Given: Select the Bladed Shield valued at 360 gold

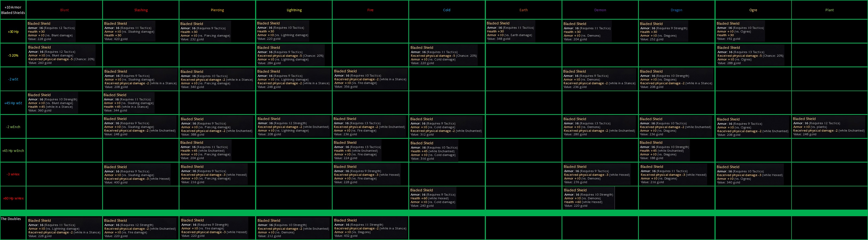Looking at the screenshot, I should click(52, 103).
